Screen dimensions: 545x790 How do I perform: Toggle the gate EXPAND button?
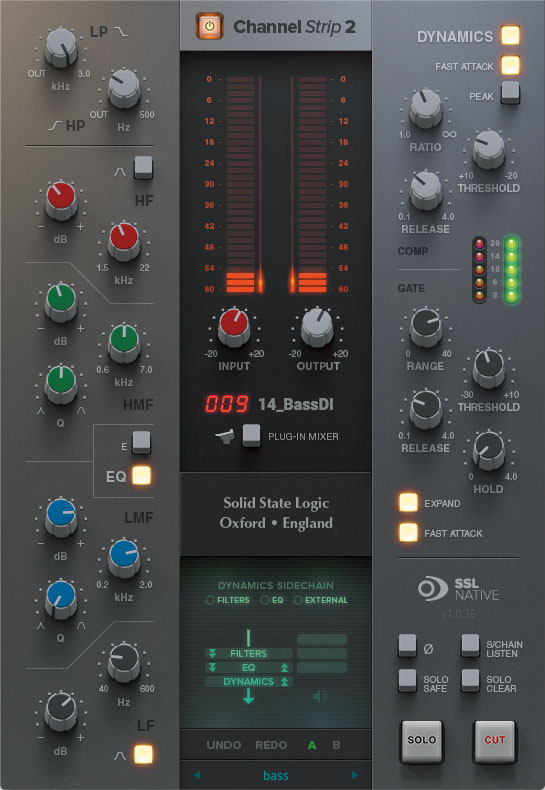(408, 502)
